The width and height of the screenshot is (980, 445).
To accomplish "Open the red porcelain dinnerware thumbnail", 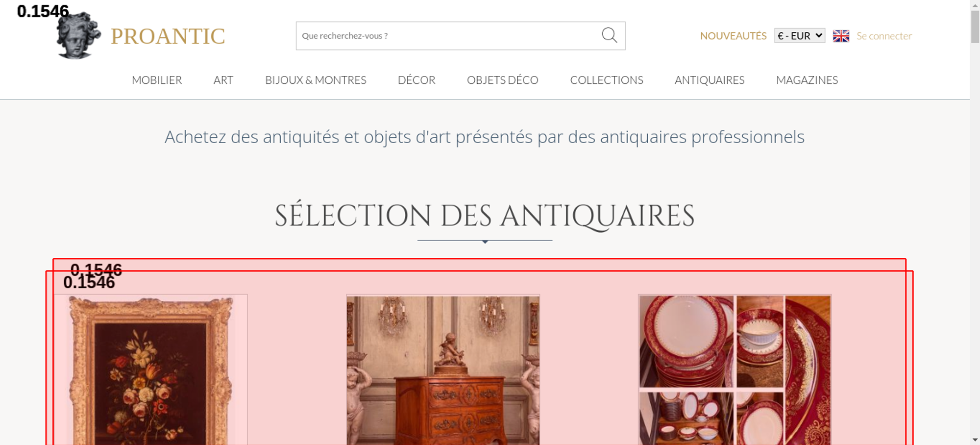I will coord(735,370).
